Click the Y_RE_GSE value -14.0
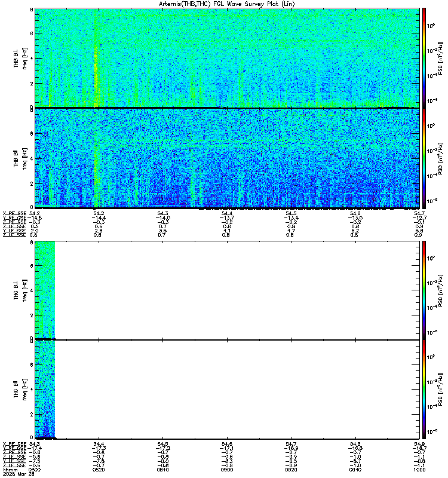 tap(162, 218)
